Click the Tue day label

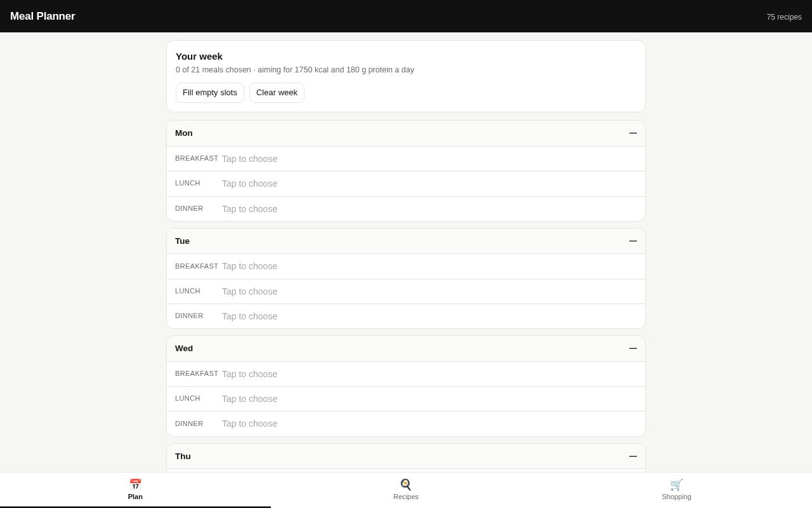pyautogui.click(x=182, y=241)
